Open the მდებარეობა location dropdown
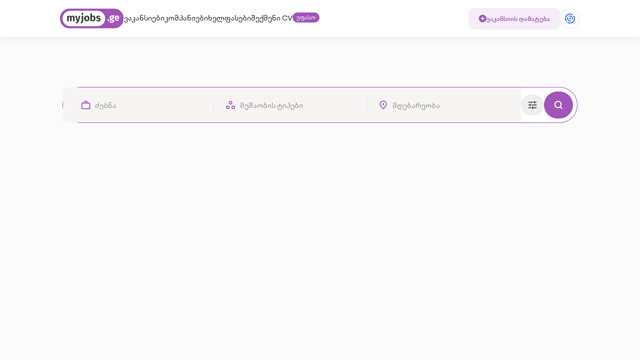640x360 pixels. [x=444, y=105]
